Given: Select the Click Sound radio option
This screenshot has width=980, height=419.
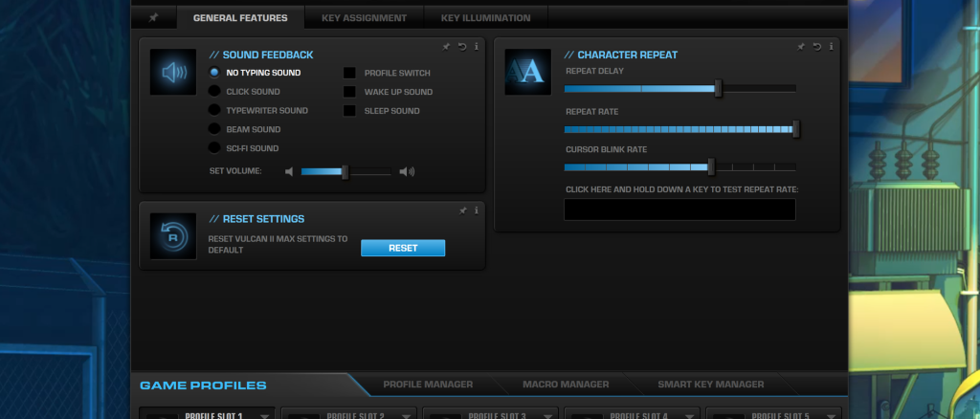Looking at the screenshot, I should click(214, 91).
